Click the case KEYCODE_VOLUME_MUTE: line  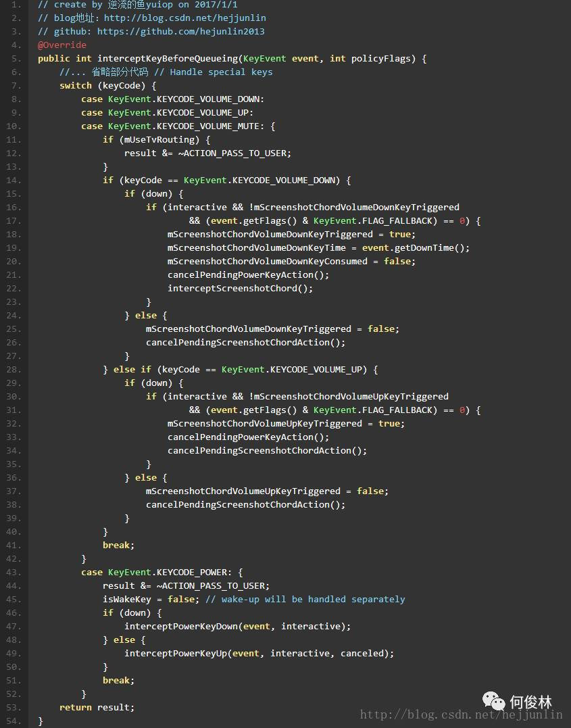[x=178, y=126]
